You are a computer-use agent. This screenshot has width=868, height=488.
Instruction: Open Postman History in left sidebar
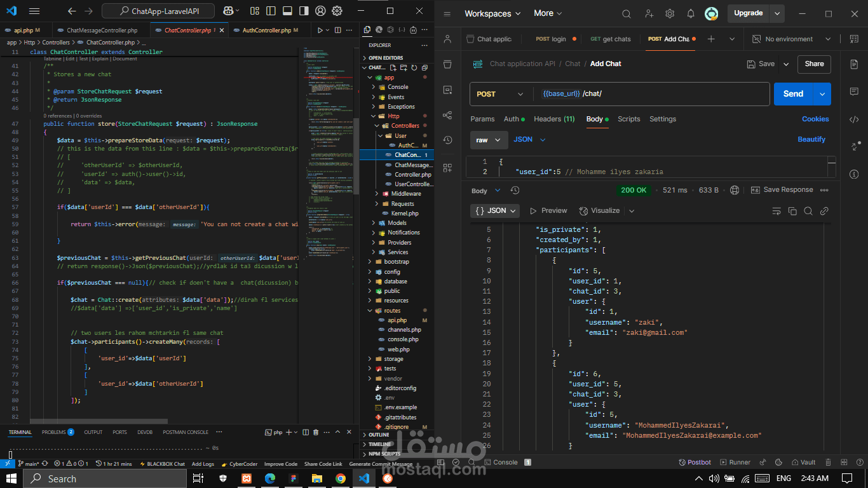click(x=447, y=140)
